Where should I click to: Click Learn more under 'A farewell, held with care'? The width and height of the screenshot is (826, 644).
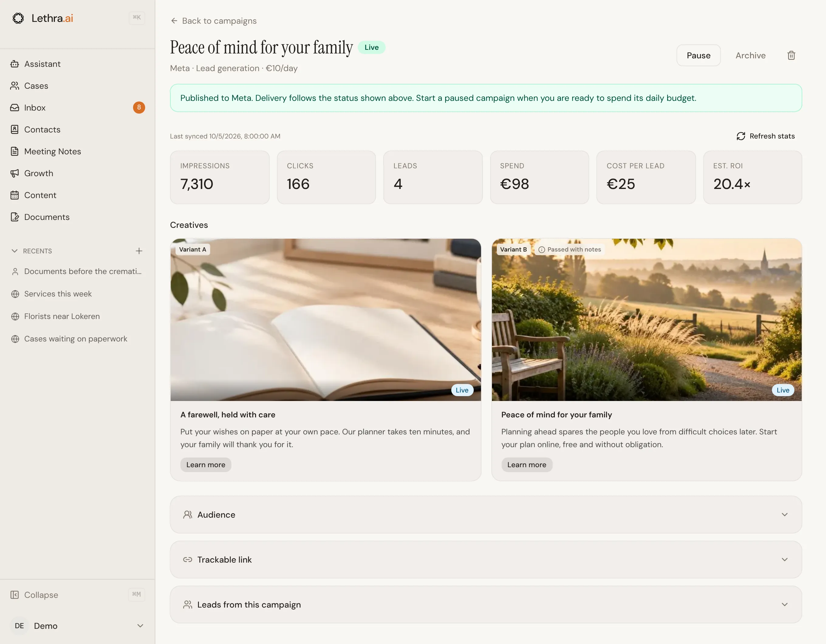[x=206, y=465]
